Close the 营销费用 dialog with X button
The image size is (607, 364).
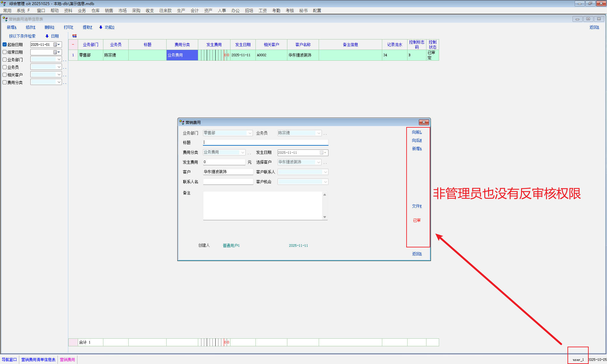(x=424, y=122)
